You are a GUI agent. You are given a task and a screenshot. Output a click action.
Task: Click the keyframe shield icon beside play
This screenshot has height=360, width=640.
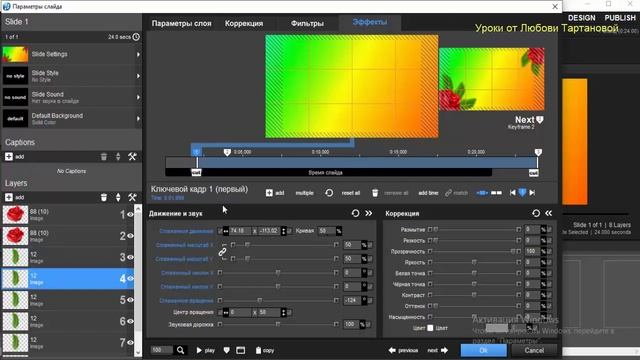tap(227, 350)
